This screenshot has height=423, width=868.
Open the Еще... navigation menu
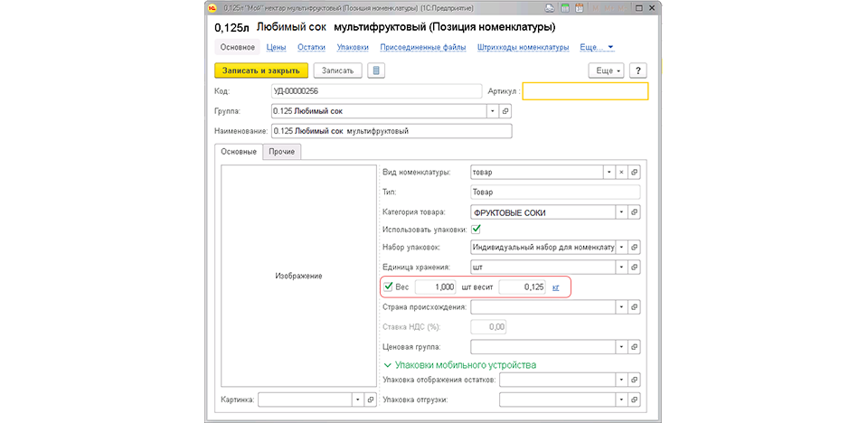coord(597,48)
